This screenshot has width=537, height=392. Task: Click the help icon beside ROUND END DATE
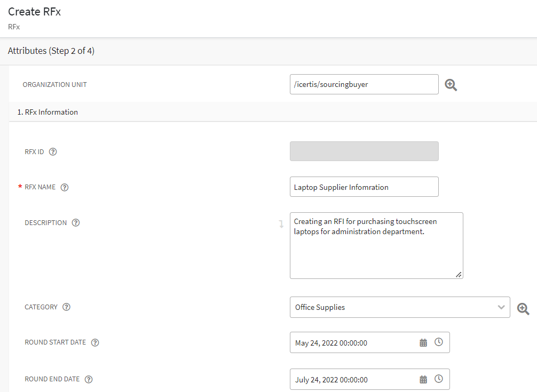pyautogui.click(x=89, y=379)
